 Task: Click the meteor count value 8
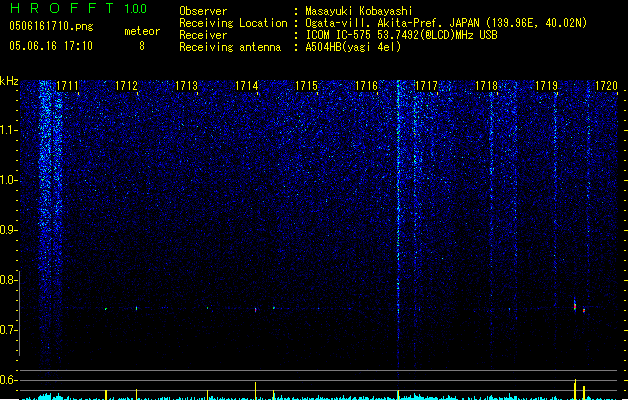click(142, 46)
